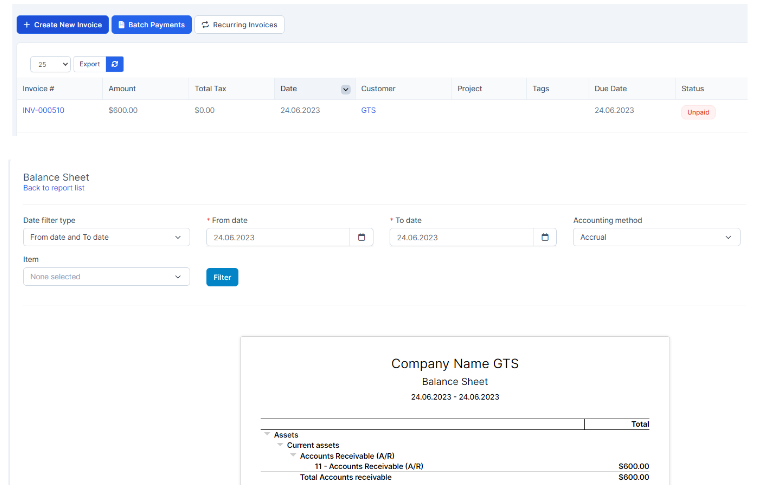This screenshot has height=492, width=758.
Task: Collapse the Assets tree row
Action: [x=267, y=434]
